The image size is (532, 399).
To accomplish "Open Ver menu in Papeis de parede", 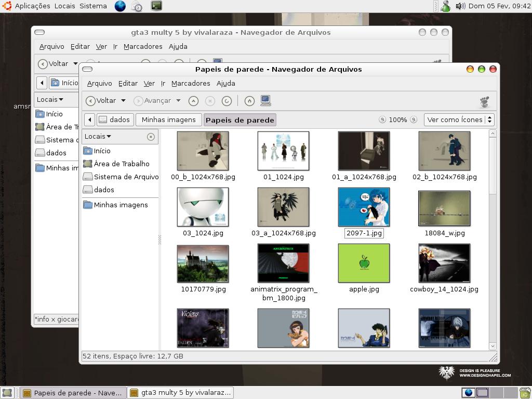I will click(x=149, y=84).
